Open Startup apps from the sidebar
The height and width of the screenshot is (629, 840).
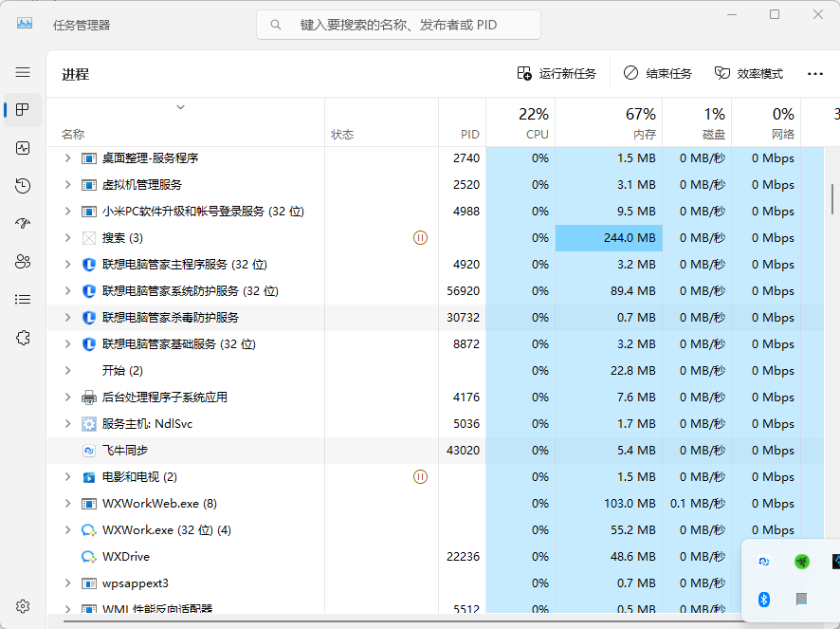(x=23, y=224)
